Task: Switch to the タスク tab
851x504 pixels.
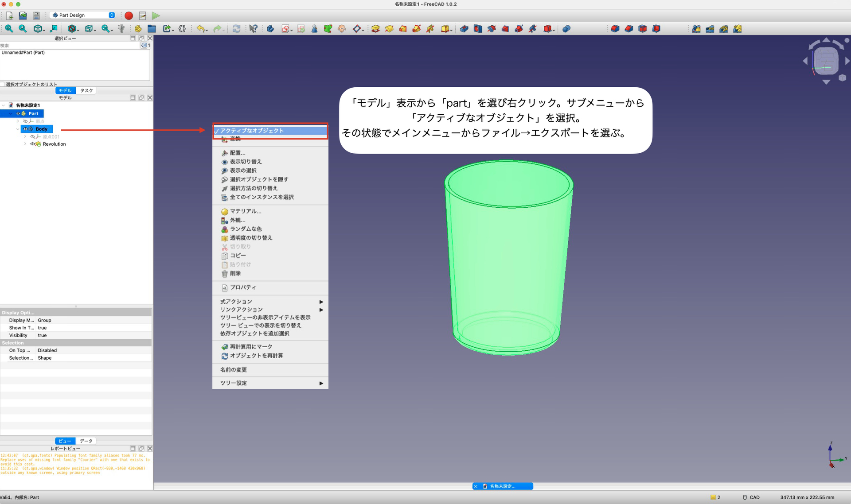Action: coord(86,90)
